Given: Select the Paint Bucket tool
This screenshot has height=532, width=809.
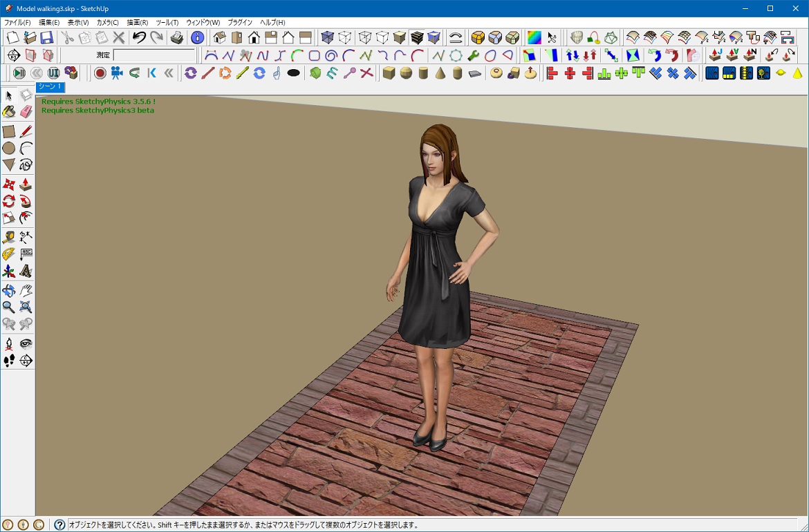Looking at the screenshot, I should coord(9,112).
